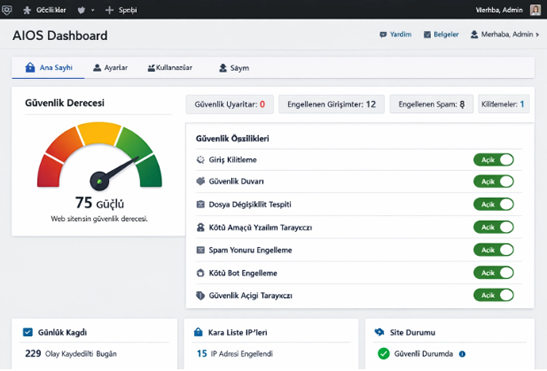Viewport: 547px width, 371px height.
Task: Toggle off Giriş Kilitleme switch
Action: [x=493, y=160]
